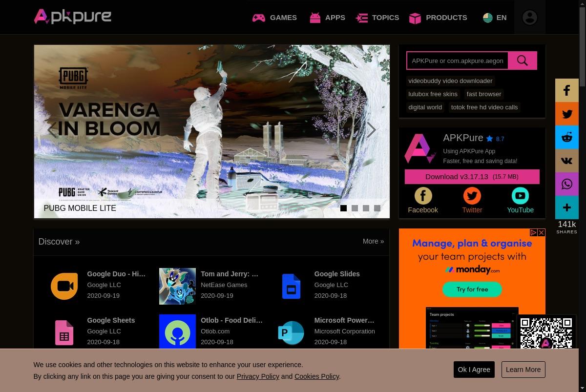Screen dimensions: 586x392
Task: Open APKPure Facebook page icon
Action: [x=423, y=196]
